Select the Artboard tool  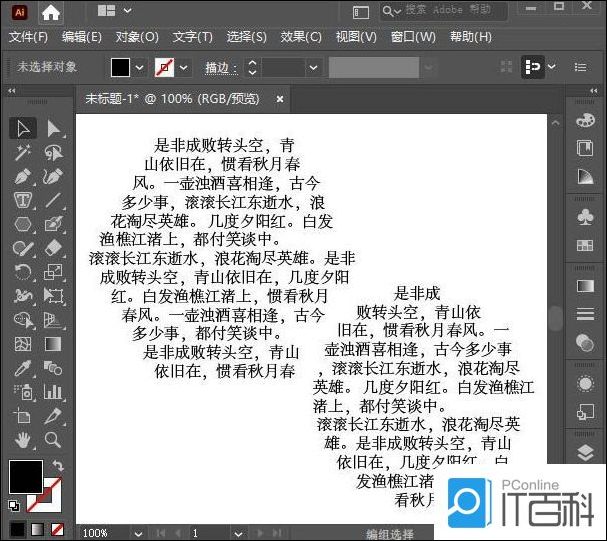[22, 416]
